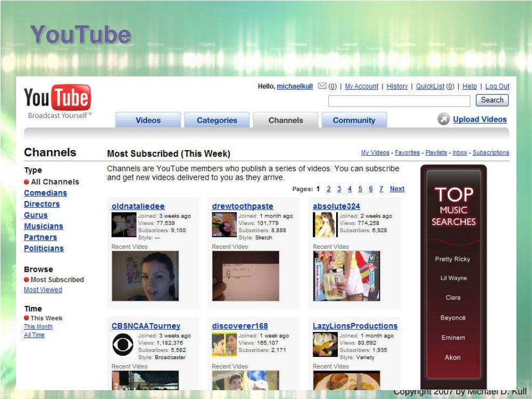Open absolute324 channel avatar
Screen dimensions: 532x399
point(325,224)
